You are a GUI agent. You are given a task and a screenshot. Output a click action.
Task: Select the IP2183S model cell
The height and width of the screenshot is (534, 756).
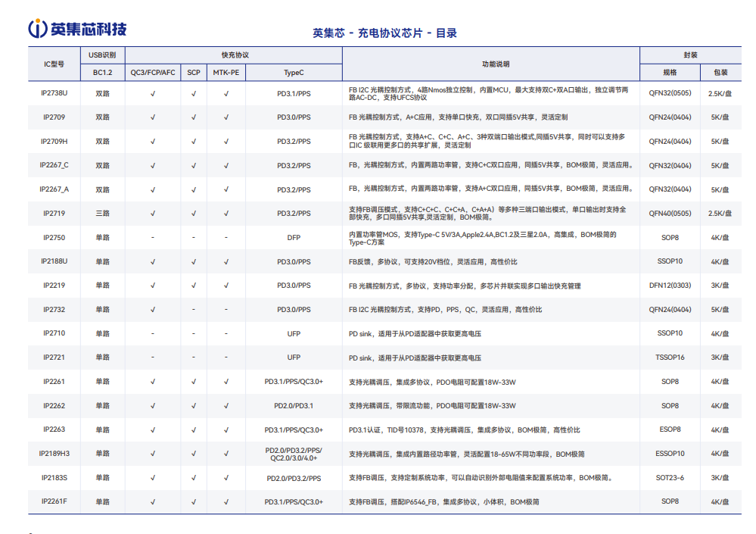[x=54, y=477]
